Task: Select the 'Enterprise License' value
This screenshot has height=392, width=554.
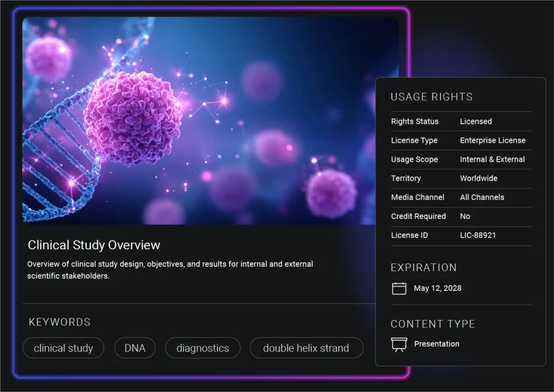Action: (x=492, y=141)
